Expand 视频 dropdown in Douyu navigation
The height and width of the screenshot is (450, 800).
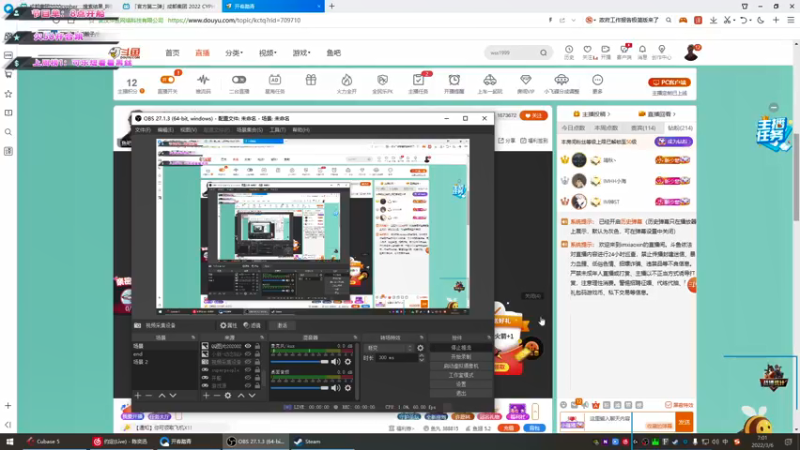click(268, 53)
